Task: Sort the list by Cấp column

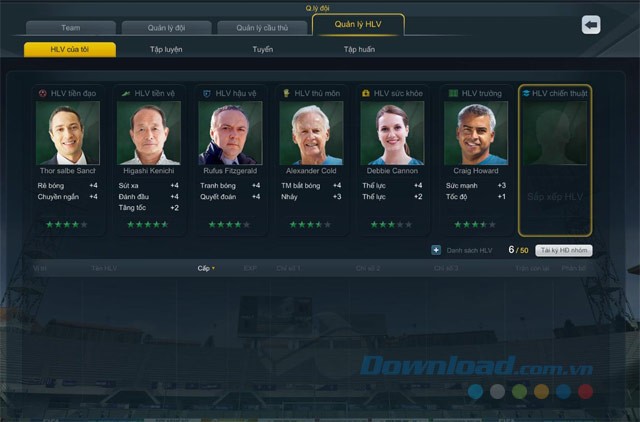Action: click(x=204, y=268)
